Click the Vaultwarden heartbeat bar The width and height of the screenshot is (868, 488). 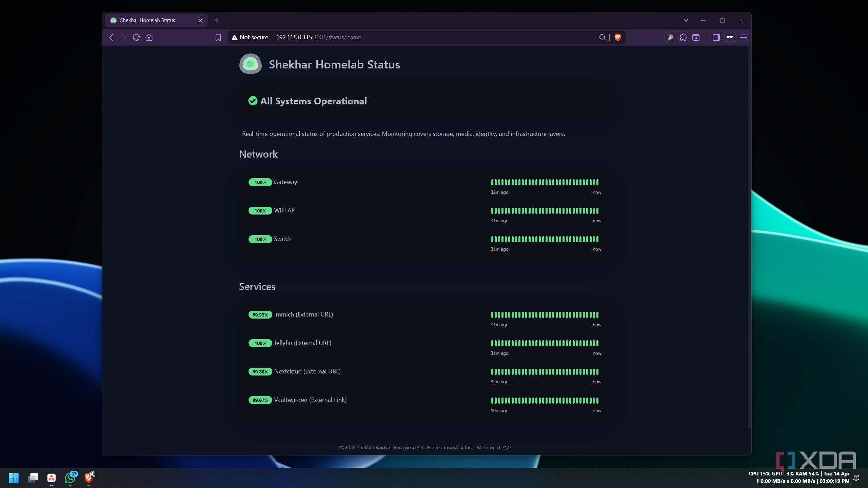tap(545, 401)
